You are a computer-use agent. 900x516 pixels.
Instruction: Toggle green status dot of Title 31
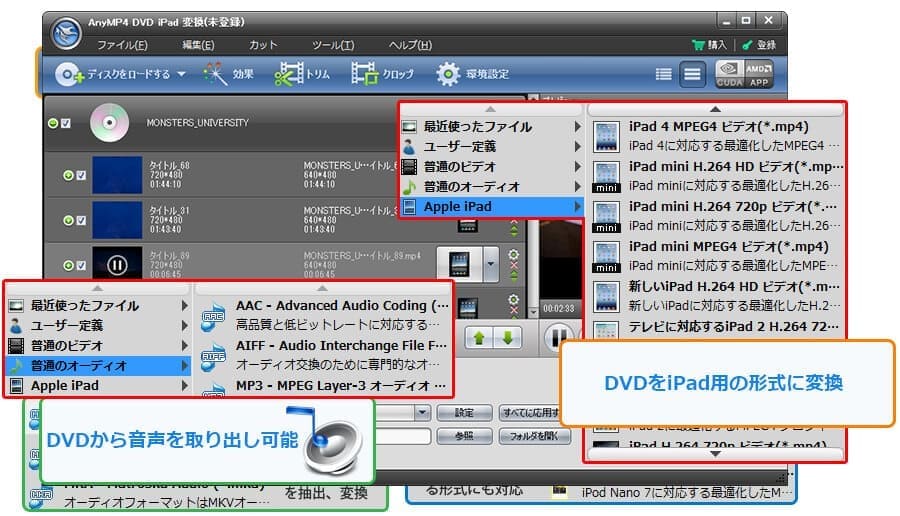coord(68,220)
